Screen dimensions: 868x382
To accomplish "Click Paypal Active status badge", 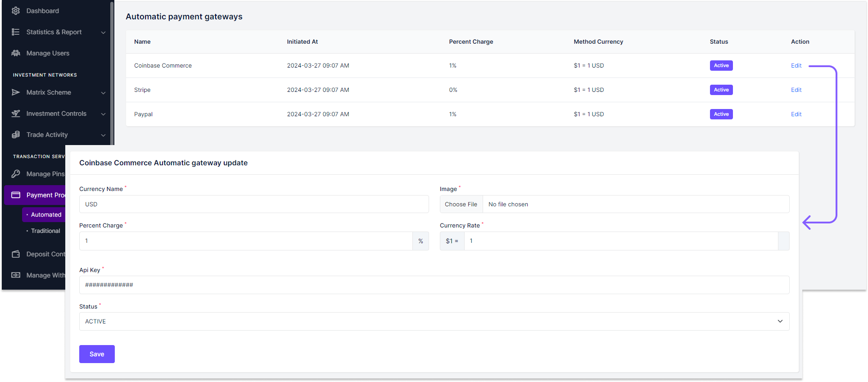I will [721, 114].
